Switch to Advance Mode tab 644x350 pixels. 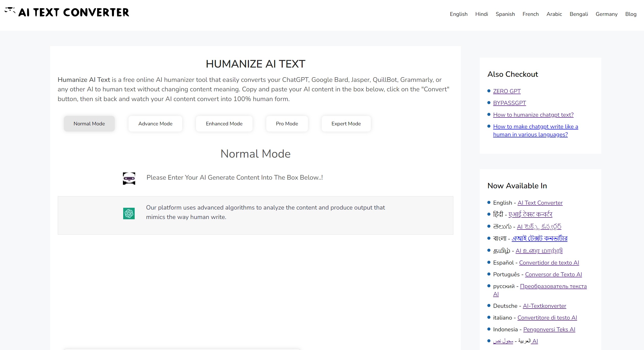pyautogui.click(x=155, y=124)
